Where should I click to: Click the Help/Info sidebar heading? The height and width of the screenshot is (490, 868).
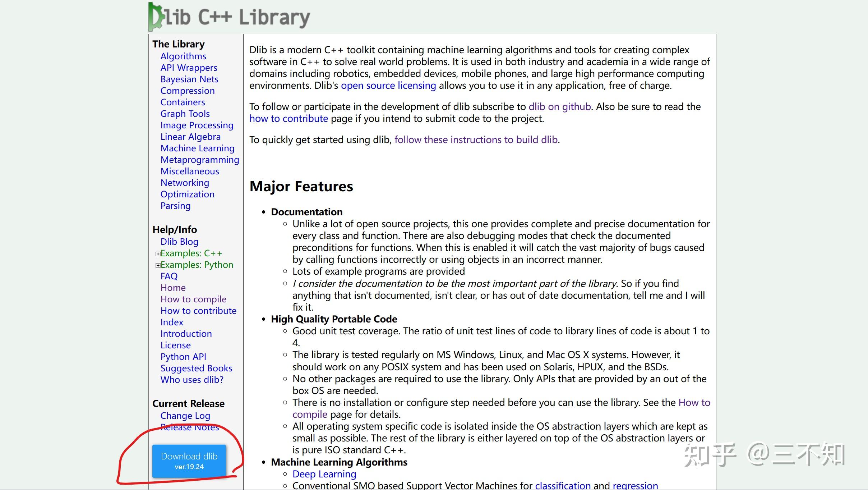(175, 229)
